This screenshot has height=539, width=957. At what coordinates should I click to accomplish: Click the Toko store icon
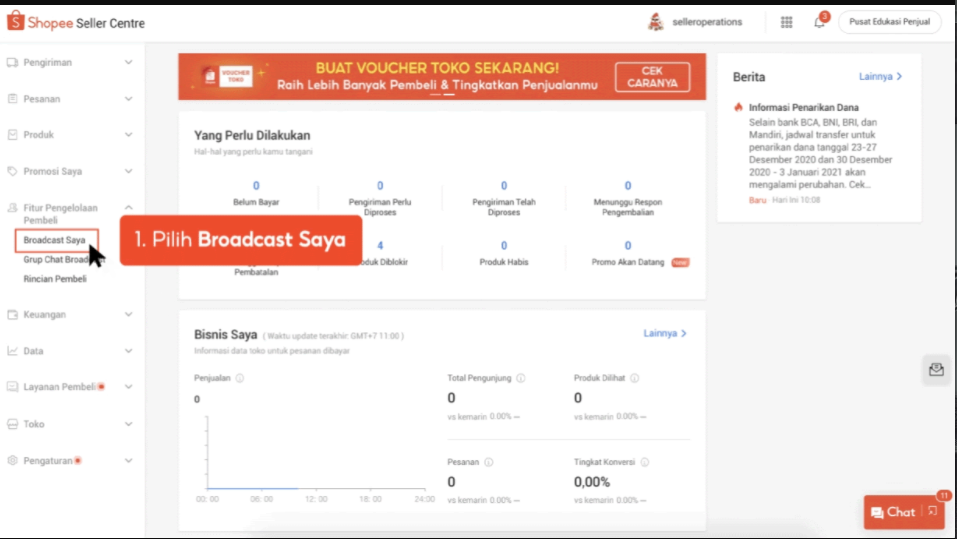tap(12, 424)
